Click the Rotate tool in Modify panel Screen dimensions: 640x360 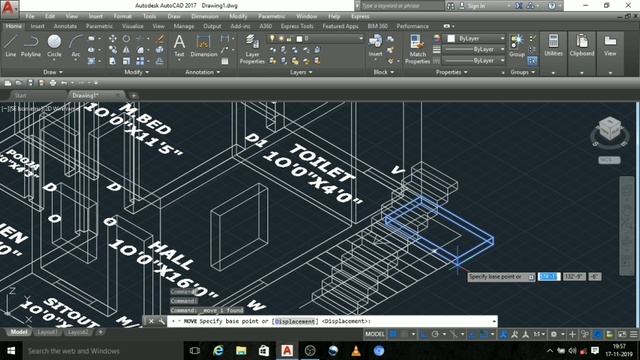pos(126,39)
